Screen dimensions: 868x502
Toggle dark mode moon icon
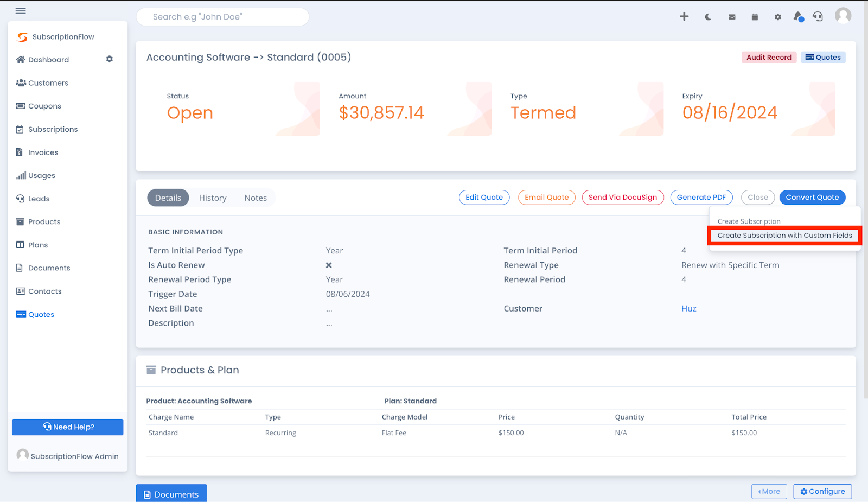tap(708, 17)
